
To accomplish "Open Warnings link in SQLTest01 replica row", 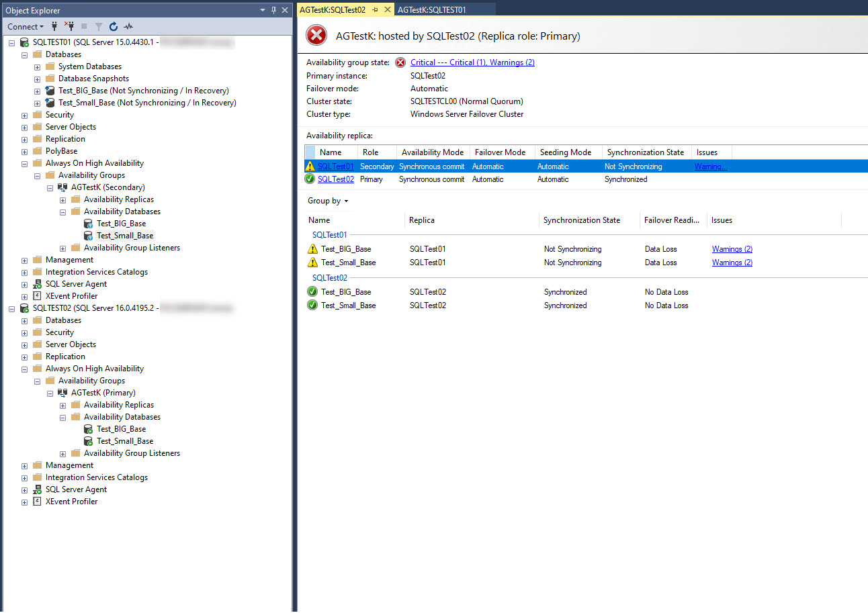I will 711,167.
